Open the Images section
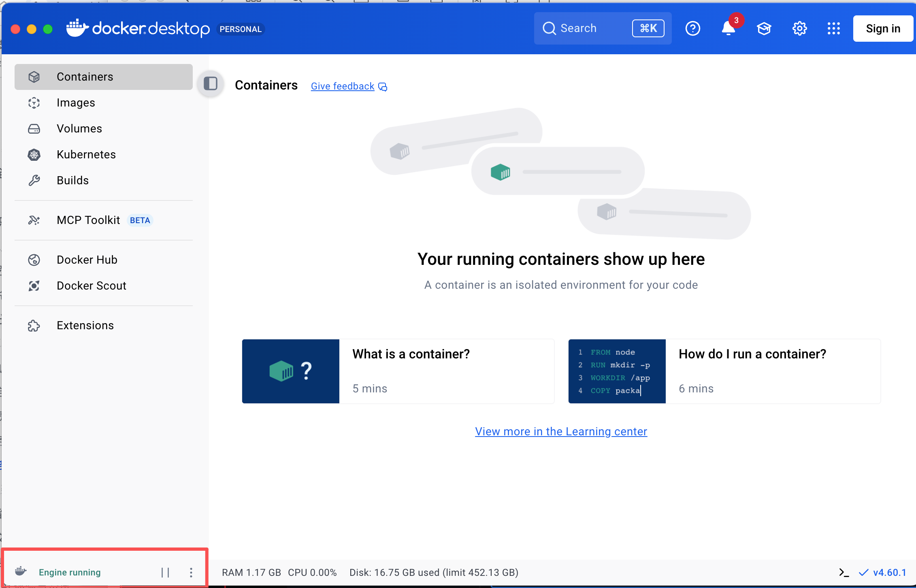 [76, 103]
